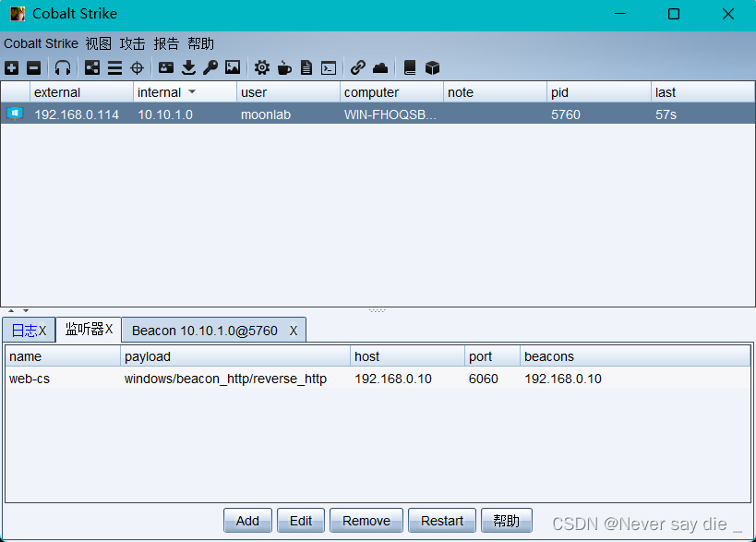Image resolution: width=756 pixels, height=542 pixels.
Task: Open Java signed applet coffee icon
Action: coord(284,68)
